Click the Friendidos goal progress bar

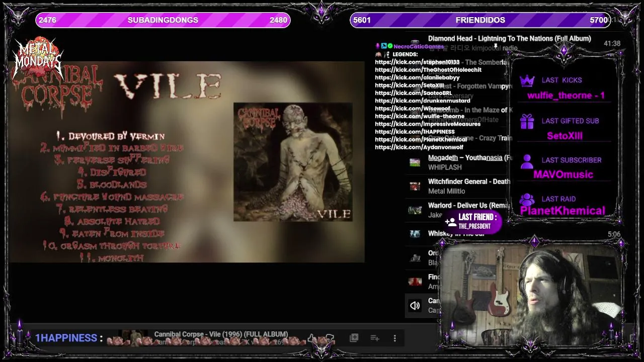(480, 20)
